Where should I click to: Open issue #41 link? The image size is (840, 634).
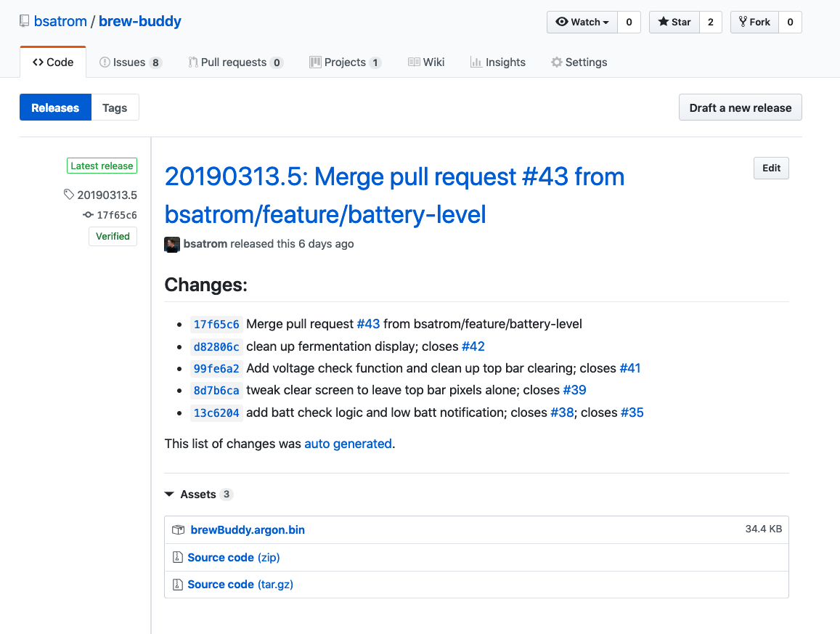(x=630, y=368)
